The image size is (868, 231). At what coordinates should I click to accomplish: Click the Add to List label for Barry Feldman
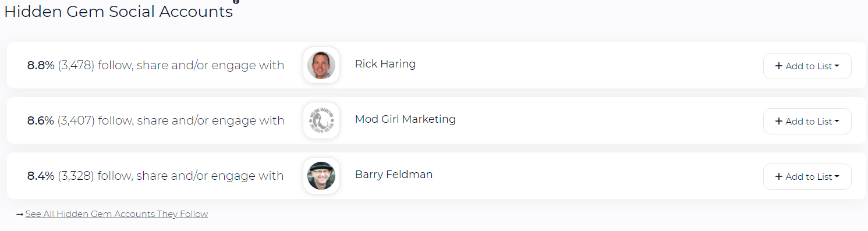[809, 177]
